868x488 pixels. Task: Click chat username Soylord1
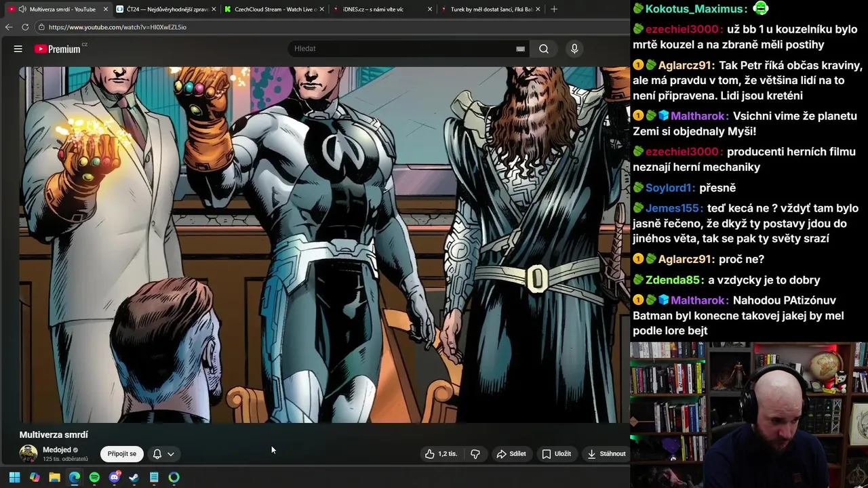(669, 188)
